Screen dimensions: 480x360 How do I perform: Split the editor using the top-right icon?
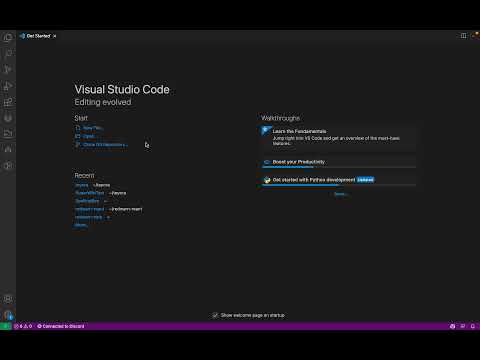[463, 36]
